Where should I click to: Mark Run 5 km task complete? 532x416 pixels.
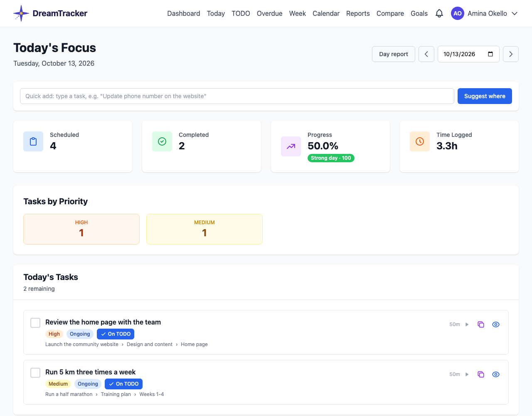pyautogui.click(x=35, y=373)
